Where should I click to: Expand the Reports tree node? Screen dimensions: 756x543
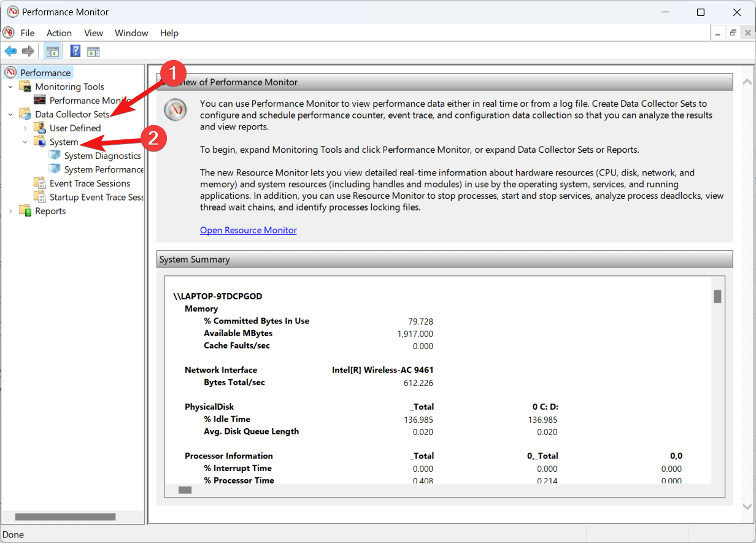[x=10, y=211]
